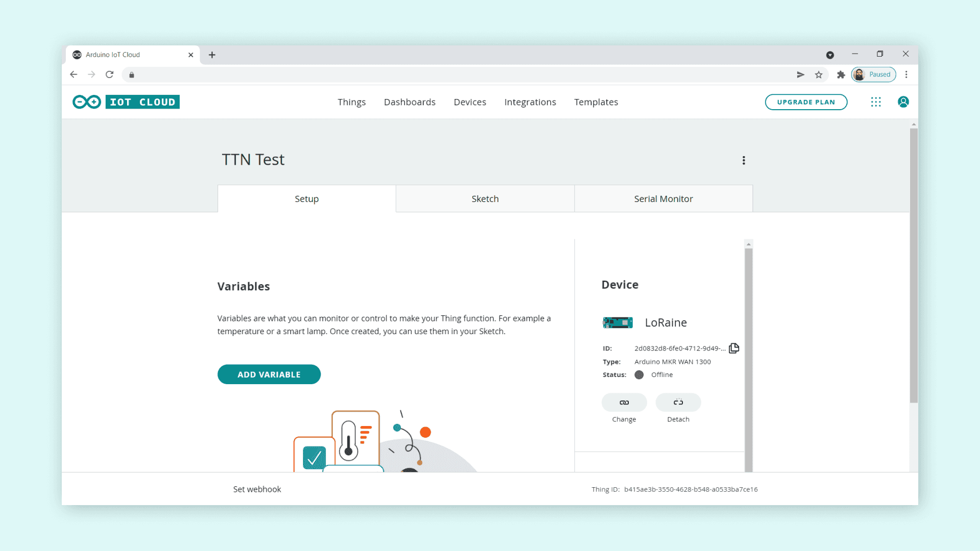Viewport: 980px width, 551px height.
Task: Click the browser address bar
Action: (x=459, y=74)
